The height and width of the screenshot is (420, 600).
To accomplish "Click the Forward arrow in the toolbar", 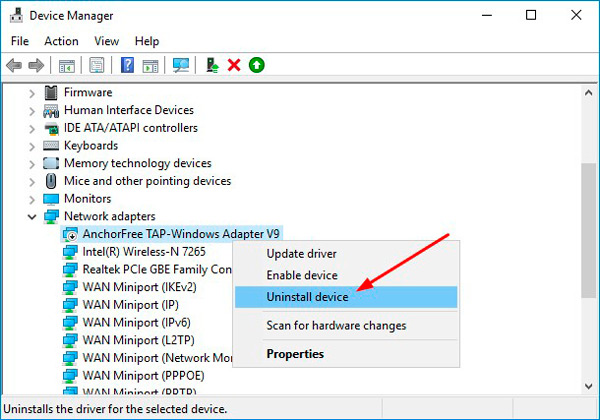I will 37,65.
